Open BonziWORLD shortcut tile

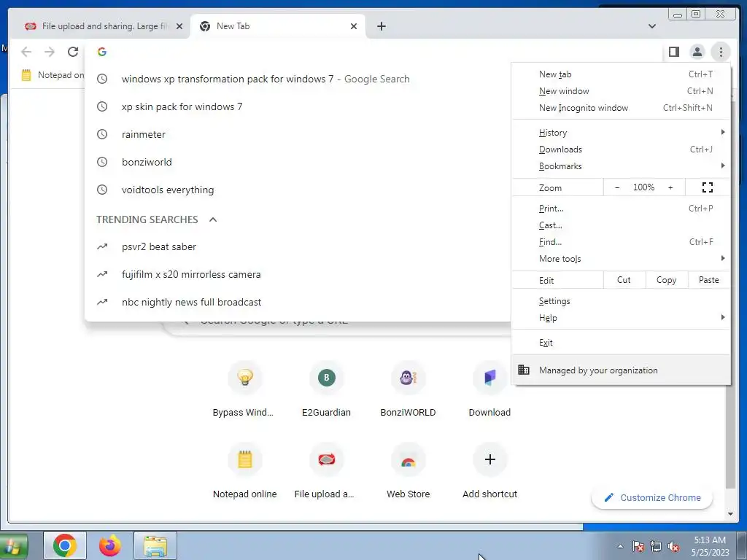coord(408,391)
